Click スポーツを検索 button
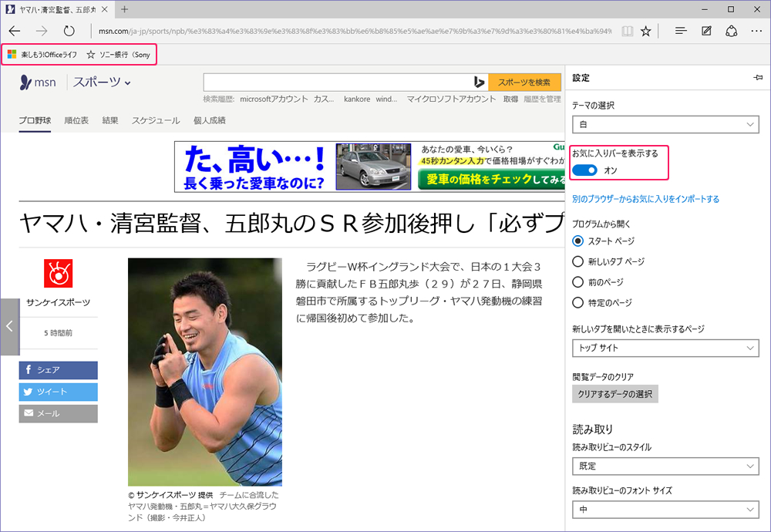This screenshot has height=532, width=771. tap(524, 82)
